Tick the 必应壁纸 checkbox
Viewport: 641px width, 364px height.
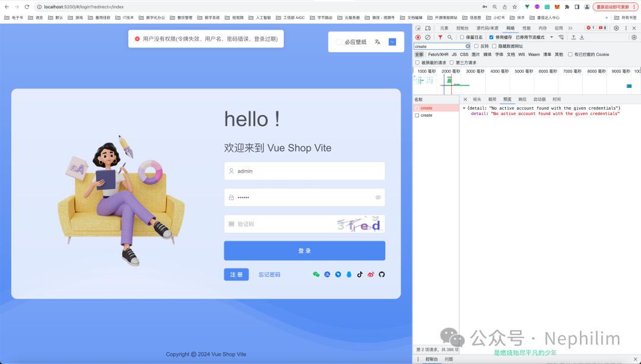339,42
